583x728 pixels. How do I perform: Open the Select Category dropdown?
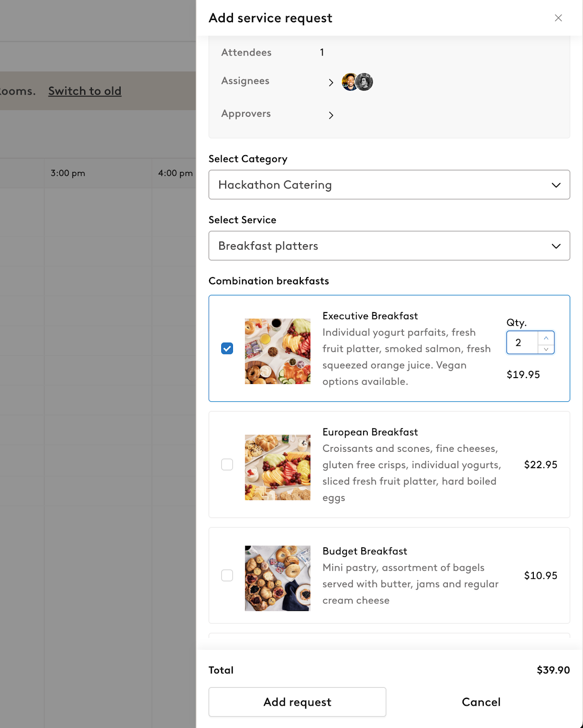tap(389, 185)
